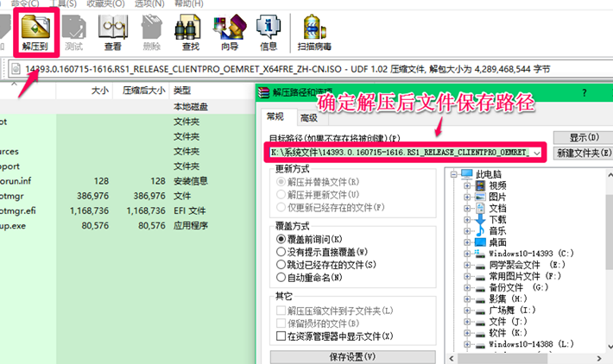Screen dimensions: 613x364
Task: Select 桌面 in the folder tree
Action: pos(499,242)
